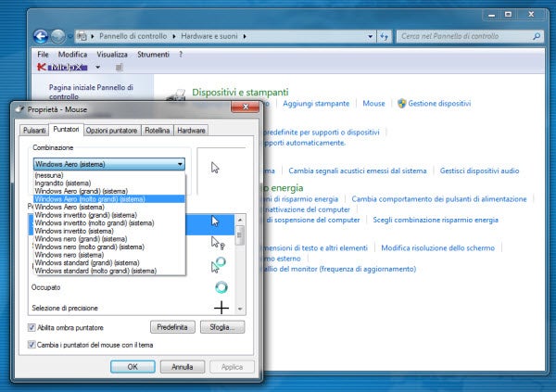Toggle Cambia i puntatori del mouse con il tema
556x392 pixels.
coord(32,345)
